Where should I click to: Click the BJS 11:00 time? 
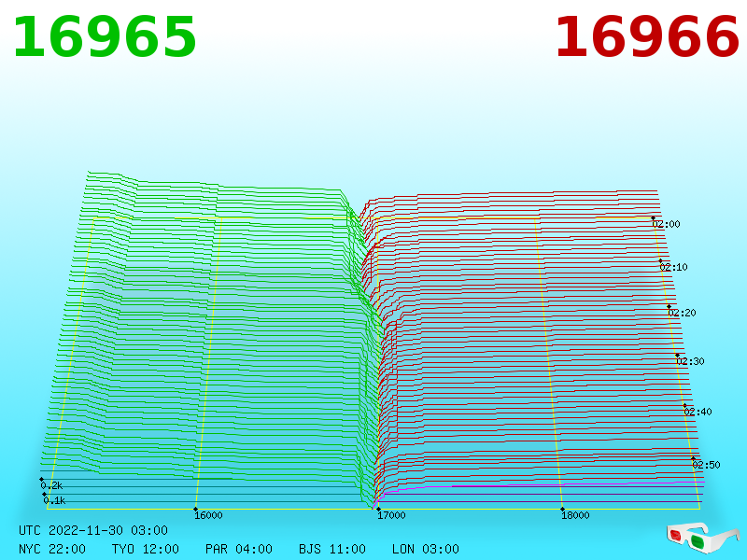point(332,549)
